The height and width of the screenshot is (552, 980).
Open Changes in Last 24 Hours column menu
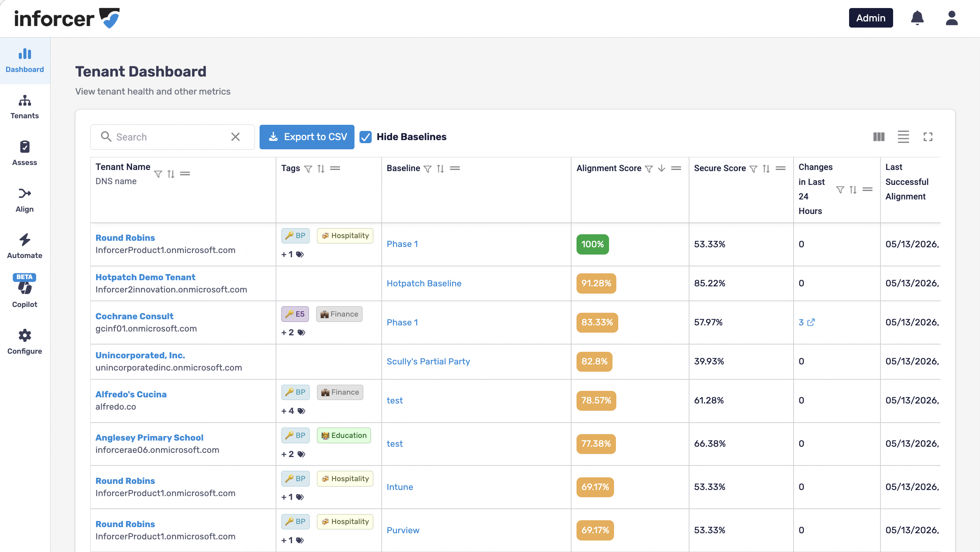click(868, 189)
